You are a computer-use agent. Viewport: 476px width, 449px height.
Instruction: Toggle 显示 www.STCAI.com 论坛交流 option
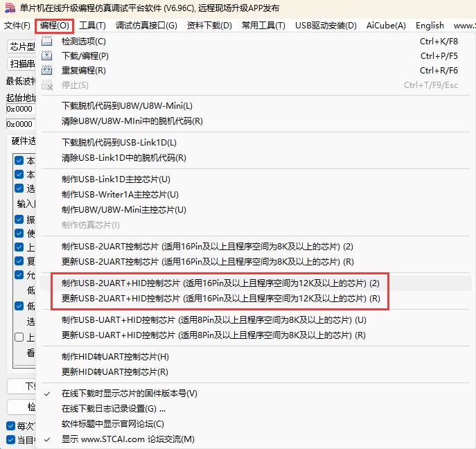click(127, 439)
